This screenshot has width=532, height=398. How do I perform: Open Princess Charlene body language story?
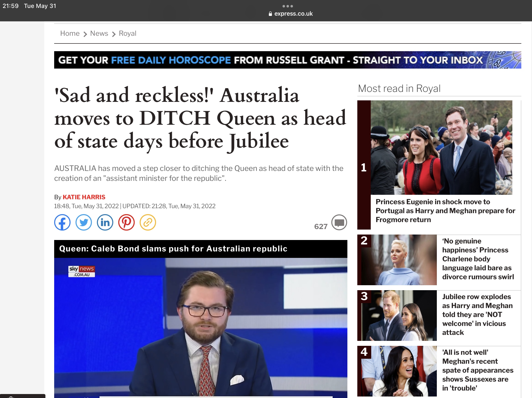tap(478, 259)
